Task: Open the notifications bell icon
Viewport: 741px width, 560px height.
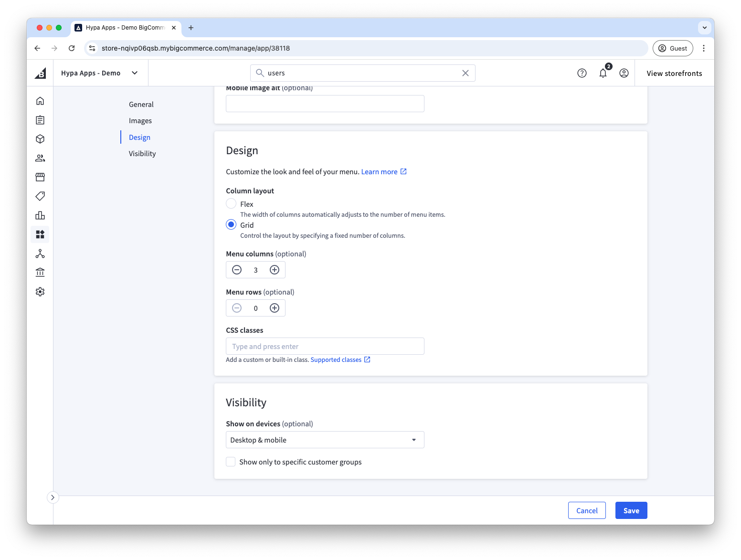Action: coord(603,73)
